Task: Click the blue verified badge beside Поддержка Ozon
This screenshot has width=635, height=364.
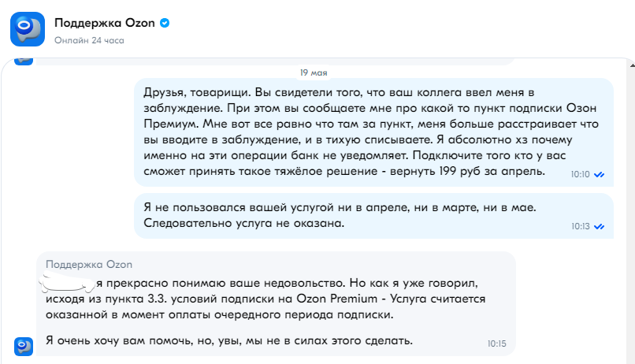Action: (165, 22)
